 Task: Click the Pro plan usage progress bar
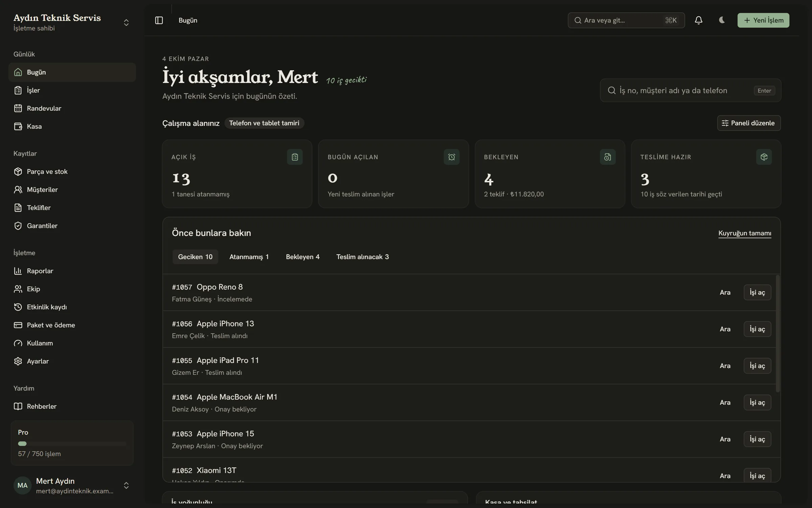pos(72,444)
